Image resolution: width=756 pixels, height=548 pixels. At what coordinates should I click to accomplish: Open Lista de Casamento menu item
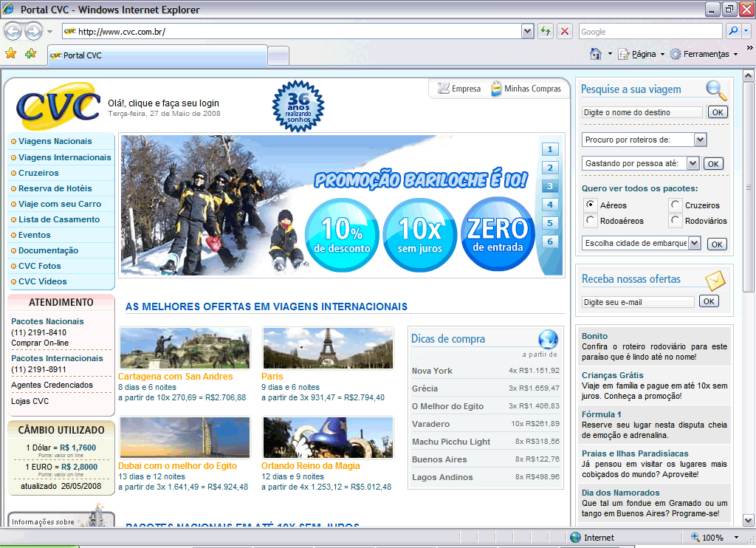(59, 219)
